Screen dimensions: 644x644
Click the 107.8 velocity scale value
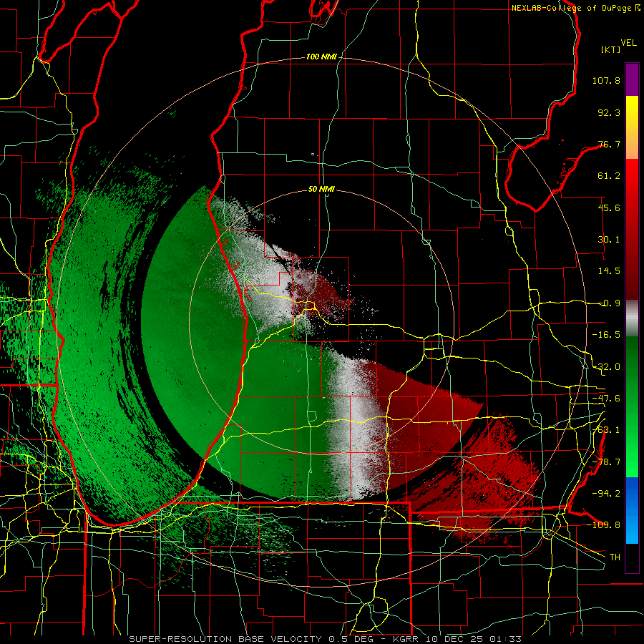(x=606, y=80)
